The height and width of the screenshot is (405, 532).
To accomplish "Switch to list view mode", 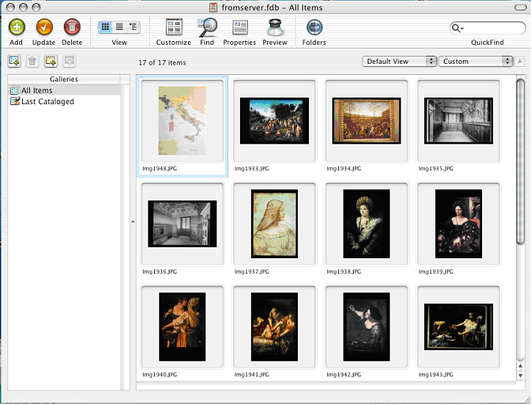I will pos(120,27).
